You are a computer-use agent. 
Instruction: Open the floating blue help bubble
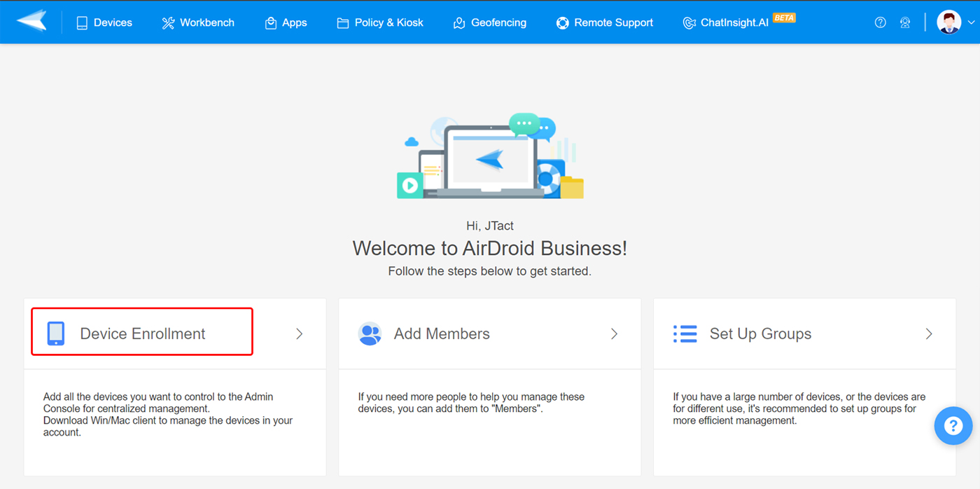[x=953, y=425]
